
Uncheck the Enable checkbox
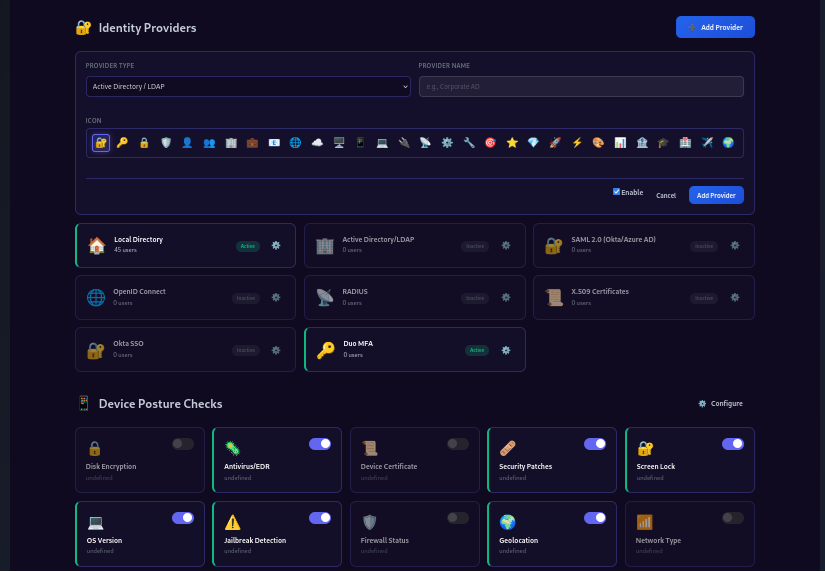(x=616, y=192)
